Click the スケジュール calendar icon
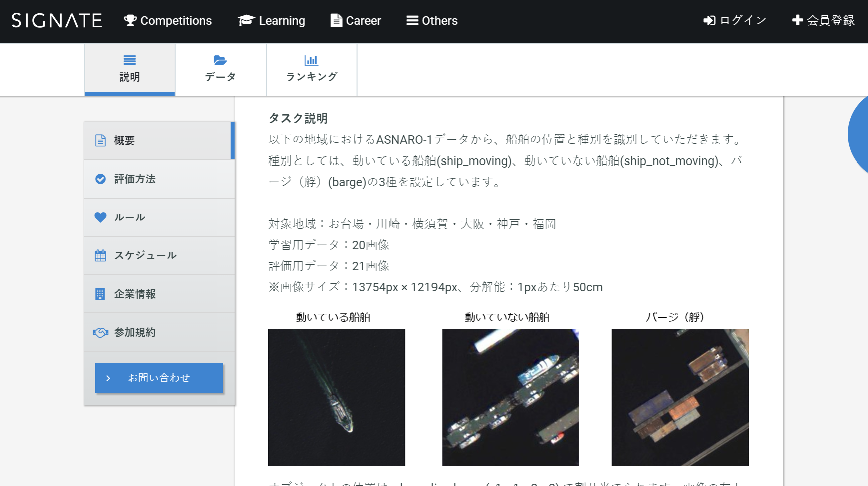The image size is (868, 486). point(100,256)
